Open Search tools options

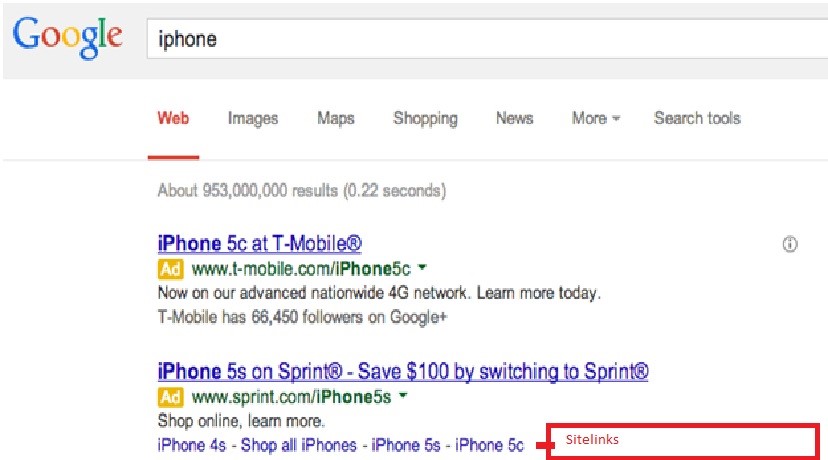point(697,118)
